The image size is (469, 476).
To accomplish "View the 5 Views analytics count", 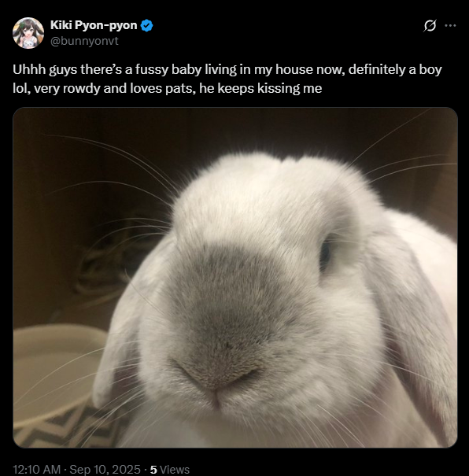I will (x=170, y=470).
